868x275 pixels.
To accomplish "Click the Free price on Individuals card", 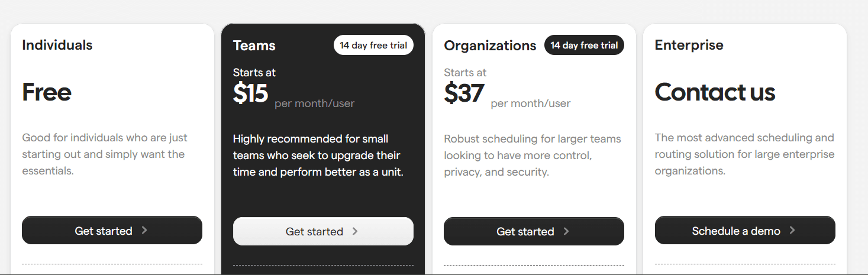I will 47,92.
